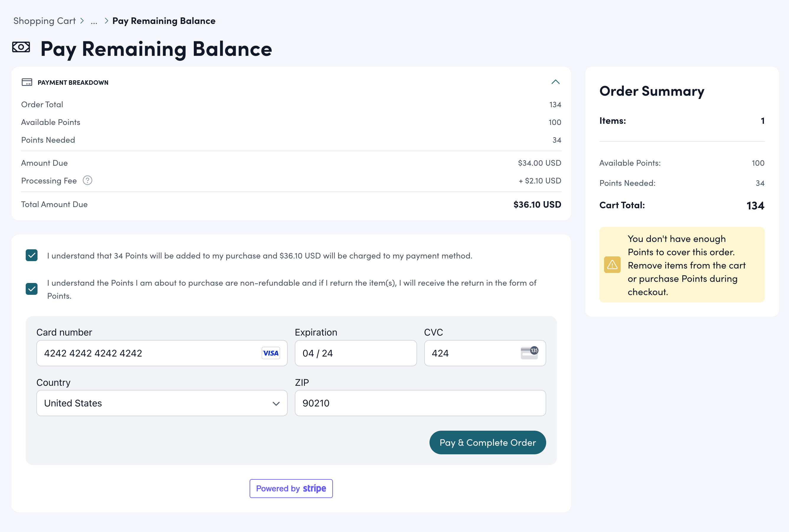This screenshot has width=789, height=532.
Task: Click the Pay & Complete Order button
Action: pyautogui.click(x=487, y=442)
